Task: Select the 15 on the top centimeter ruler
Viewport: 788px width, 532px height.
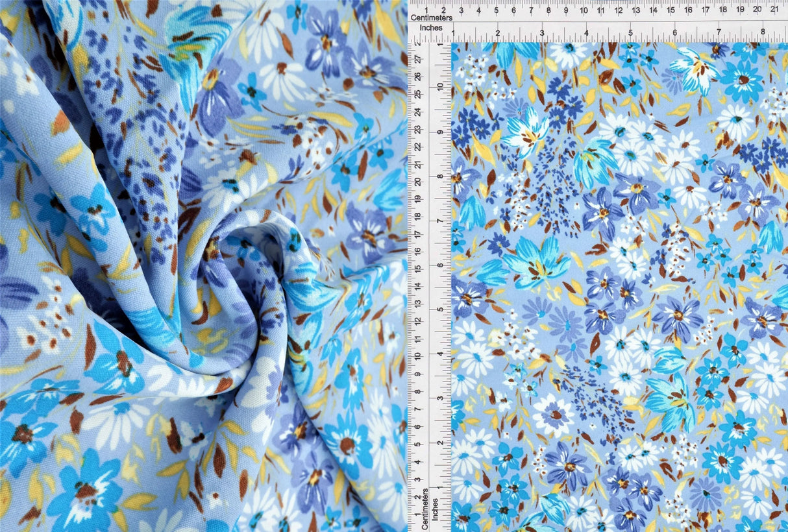Action: (670, 9)
